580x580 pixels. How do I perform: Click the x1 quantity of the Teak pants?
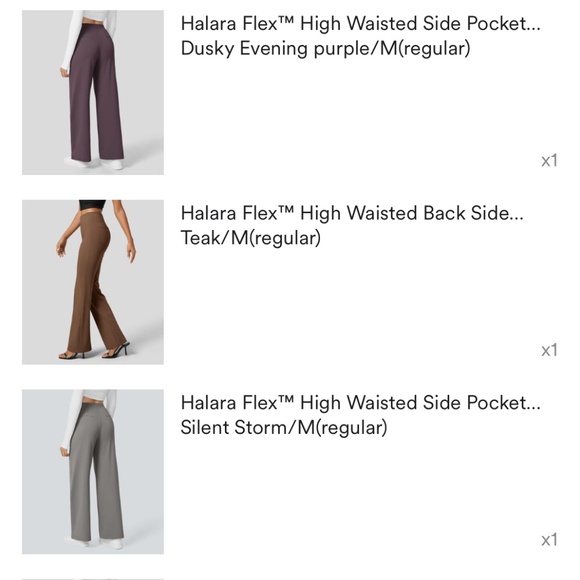549,350
